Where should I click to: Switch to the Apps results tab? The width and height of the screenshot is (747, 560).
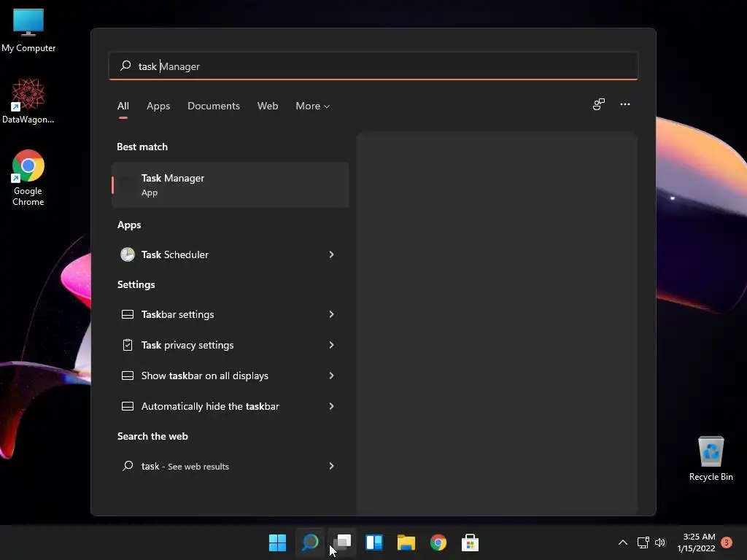(158, 106)
